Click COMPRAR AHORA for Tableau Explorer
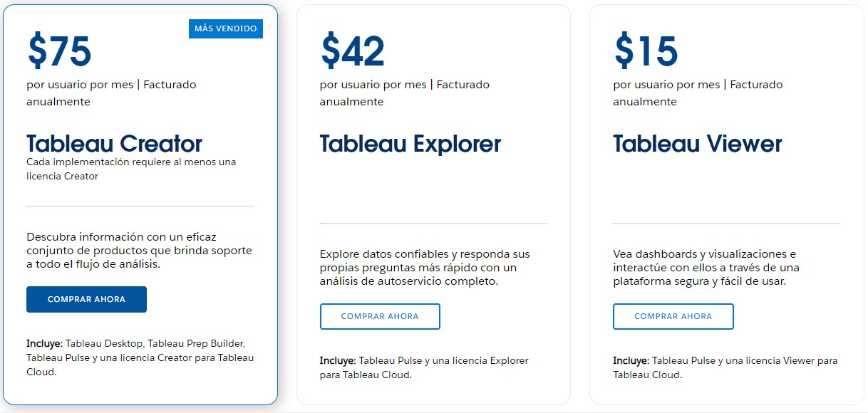 point(380,316)
